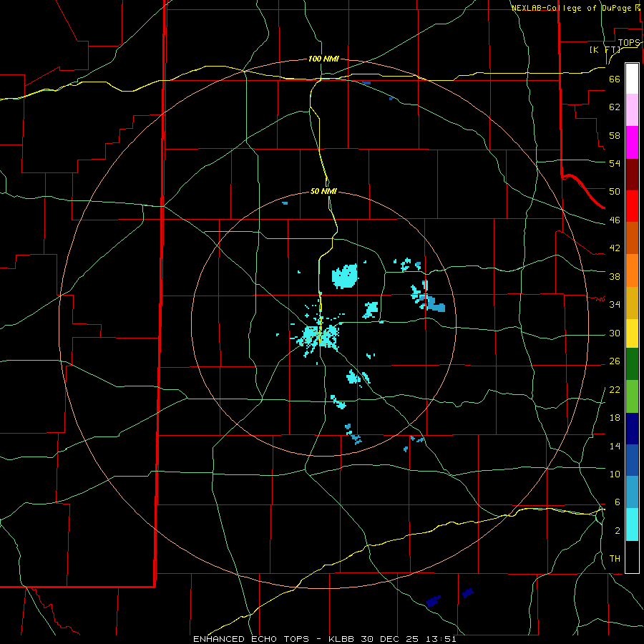644x644 pixels.
Task: Click the legend value "22"
Action: tap(615, 389)
